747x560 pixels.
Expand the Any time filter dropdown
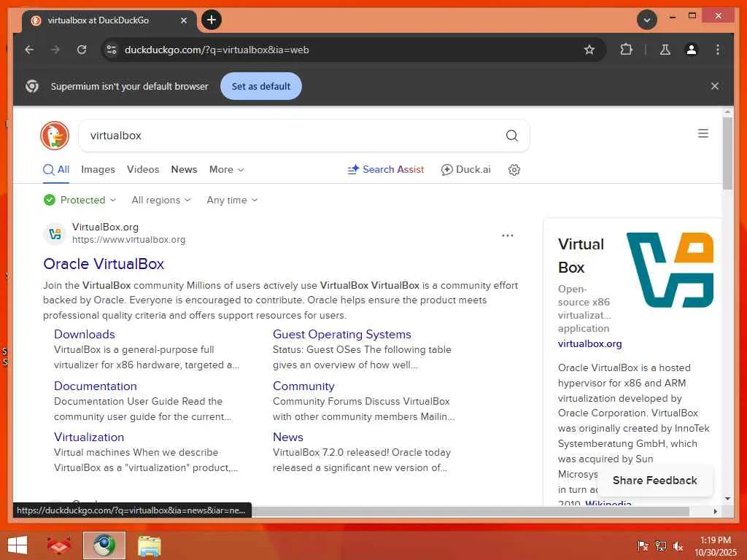coord(232,200)
